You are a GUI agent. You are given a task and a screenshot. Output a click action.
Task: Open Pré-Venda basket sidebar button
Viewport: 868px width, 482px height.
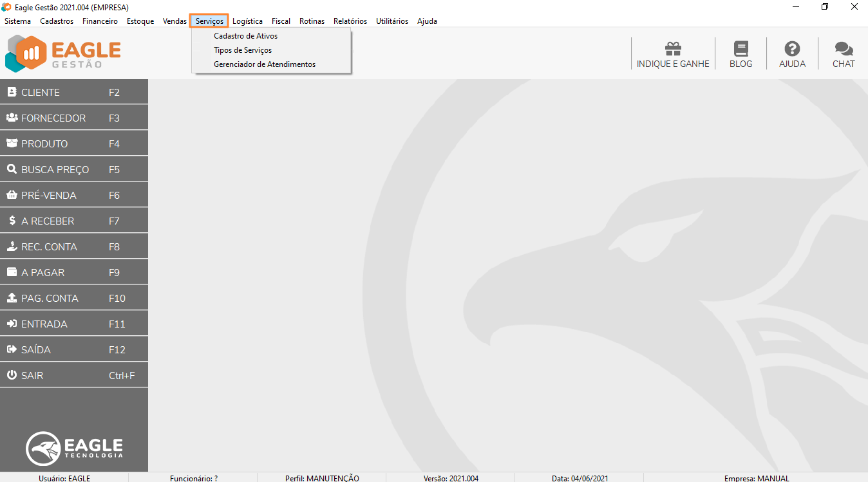[x=73, y=195]
